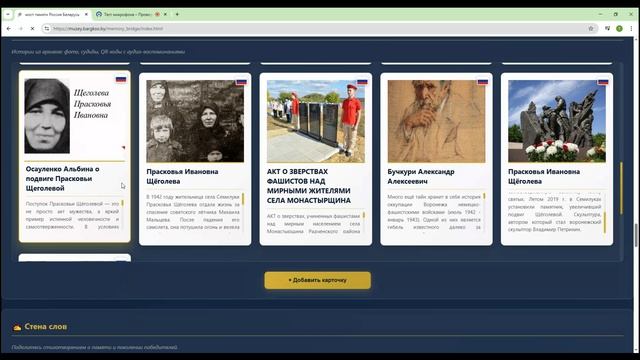640x360 pixels.
Task: Close the 'Тест микрофона' tab
Action: tap(165, 14)
